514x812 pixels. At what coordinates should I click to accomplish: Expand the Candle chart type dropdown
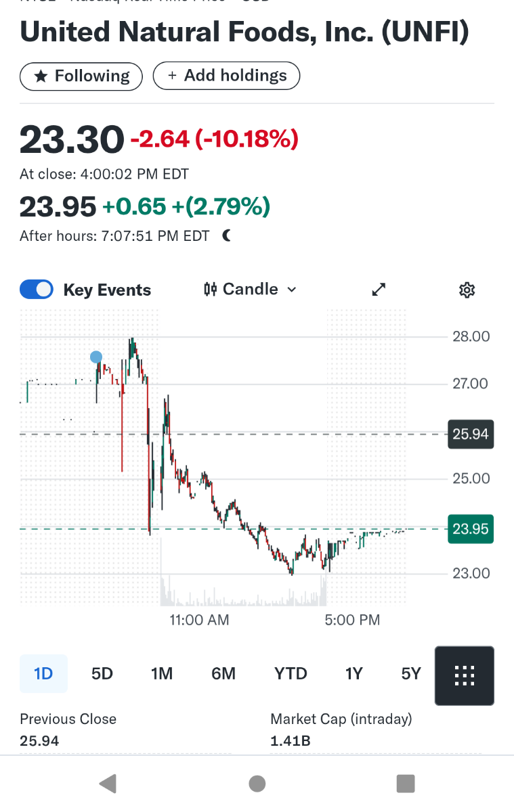(x=291, y=290)
